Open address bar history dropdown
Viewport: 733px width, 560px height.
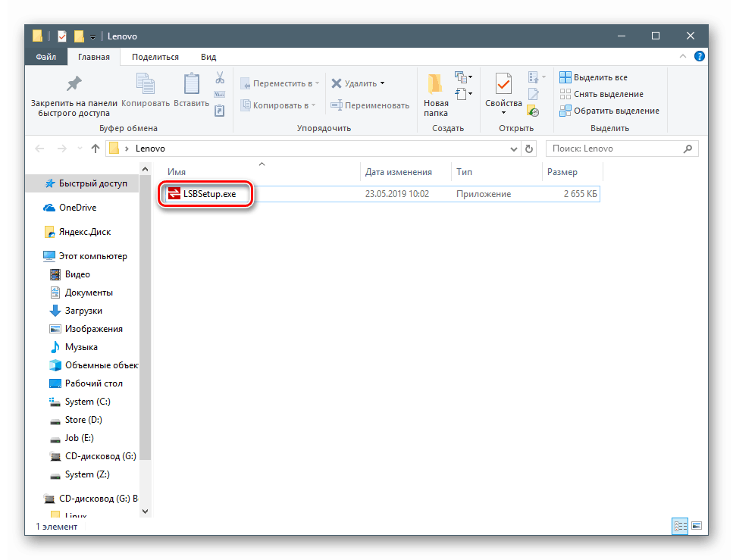[x=514, y=149]
